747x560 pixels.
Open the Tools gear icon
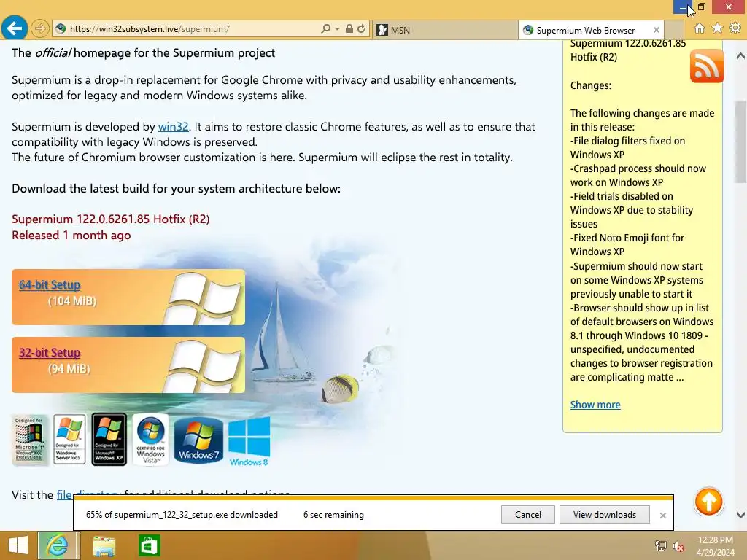coord(735,28)
